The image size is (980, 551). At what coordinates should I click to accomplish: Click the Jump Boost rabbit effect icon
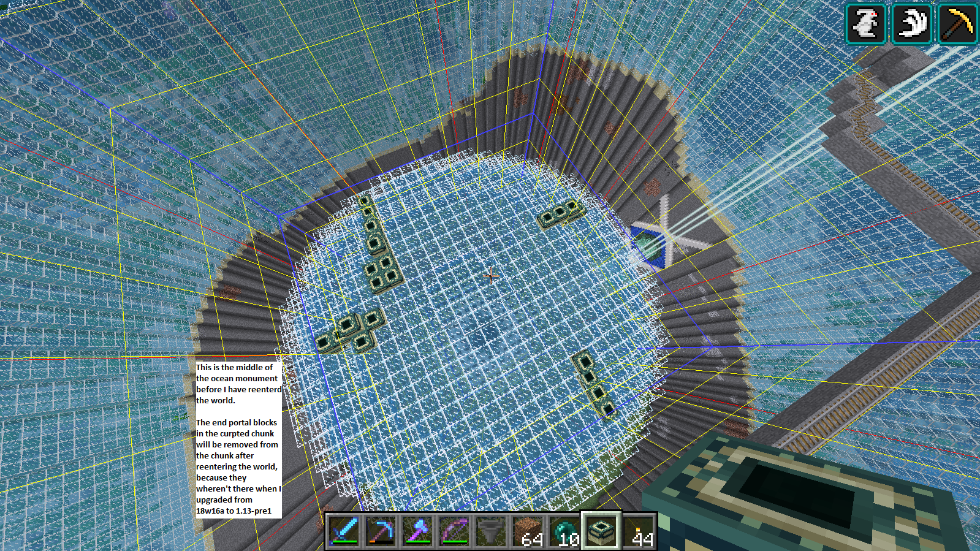tap(865, 24)
